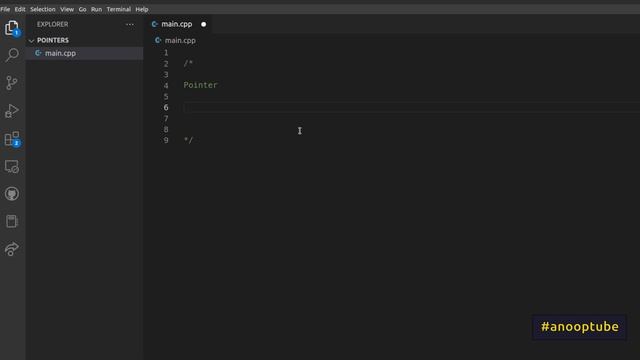The width and height of the screenshot is (640, 360).
Task: Switch to the main.cpp editor tab
Action: [x=177, y=24]
